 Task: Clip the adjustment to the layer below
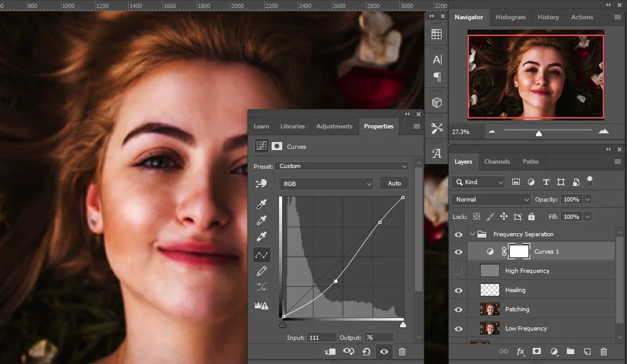coord(330,352)
